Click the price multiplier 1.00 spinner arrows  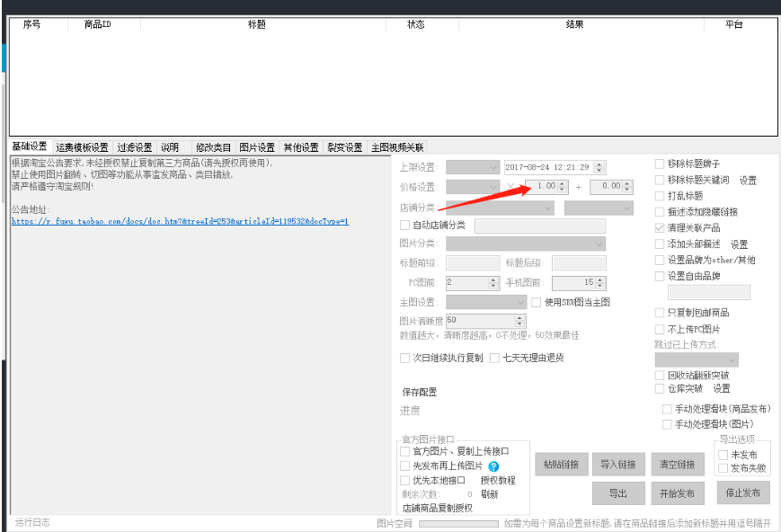[563, 187]
